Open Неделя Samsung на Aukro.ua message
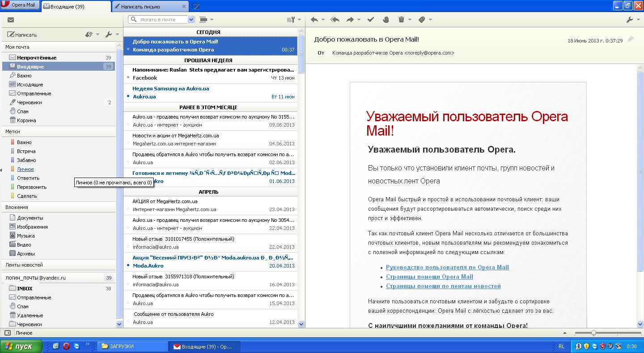The height and width of the screenshot is (353, 644). pyautogui.click(x=210, y=93)
